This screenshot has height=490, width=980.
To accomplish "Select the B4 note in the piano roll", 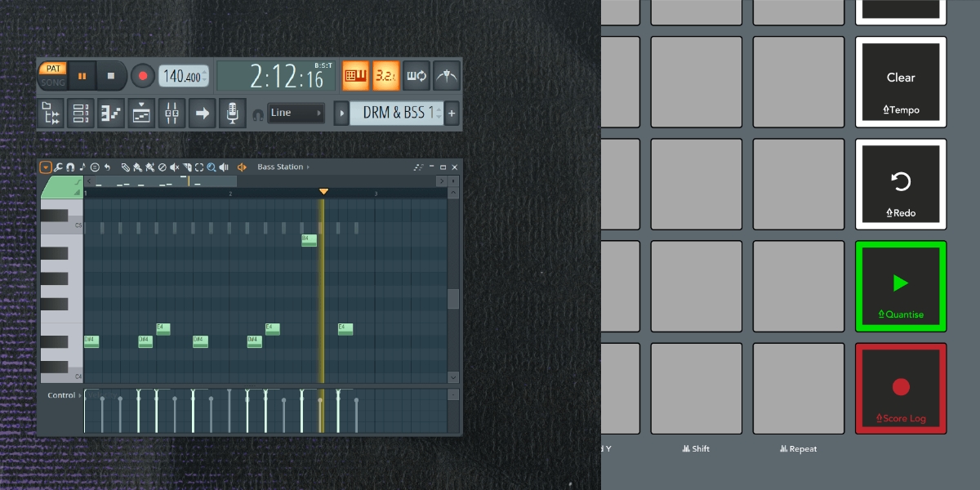I will click(x=309, y=240).
